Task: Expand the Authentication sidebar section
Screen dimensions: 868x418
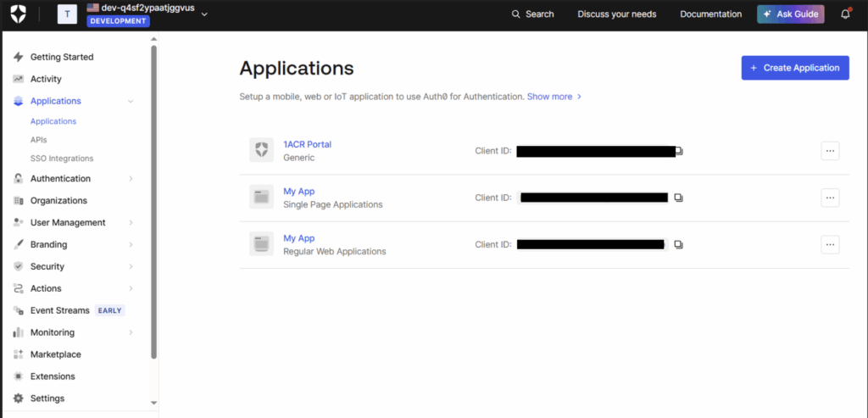Action: (x=131, y=179)
